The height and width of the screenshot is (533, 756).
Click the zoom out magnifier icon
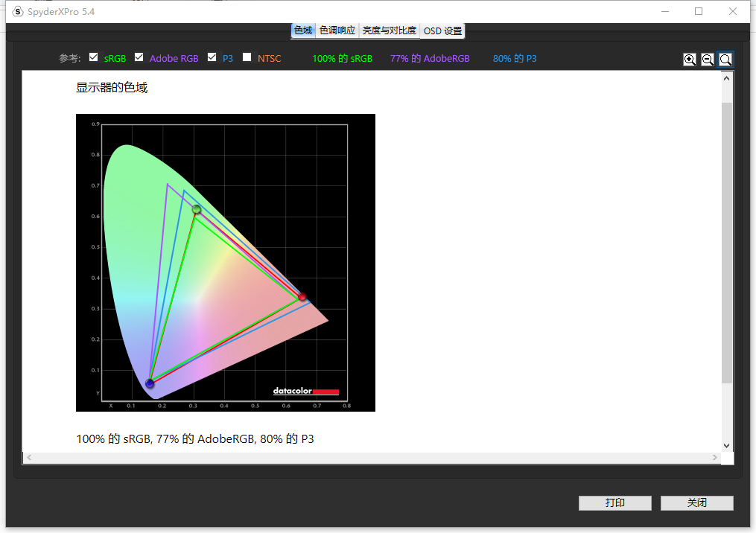click(x=708, y=60)
